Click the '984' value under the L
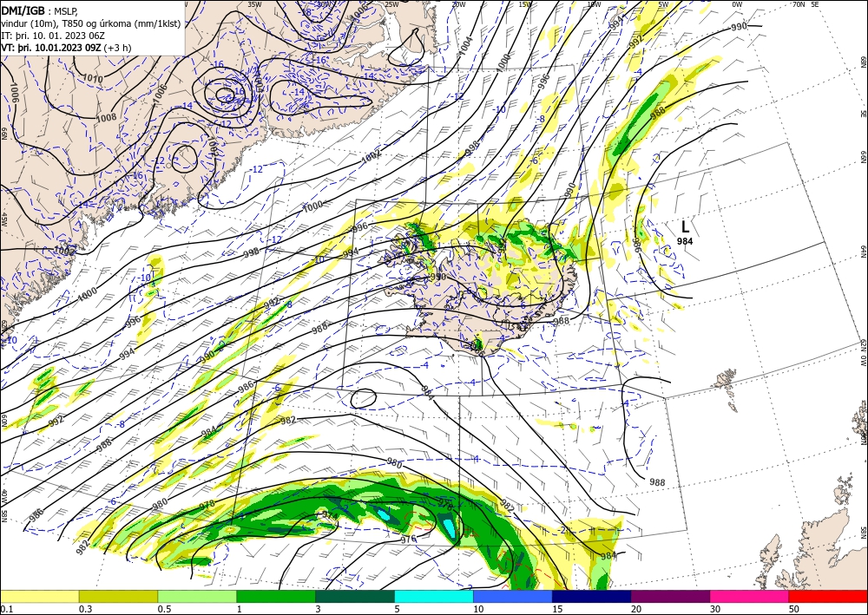 coord(685,241)
